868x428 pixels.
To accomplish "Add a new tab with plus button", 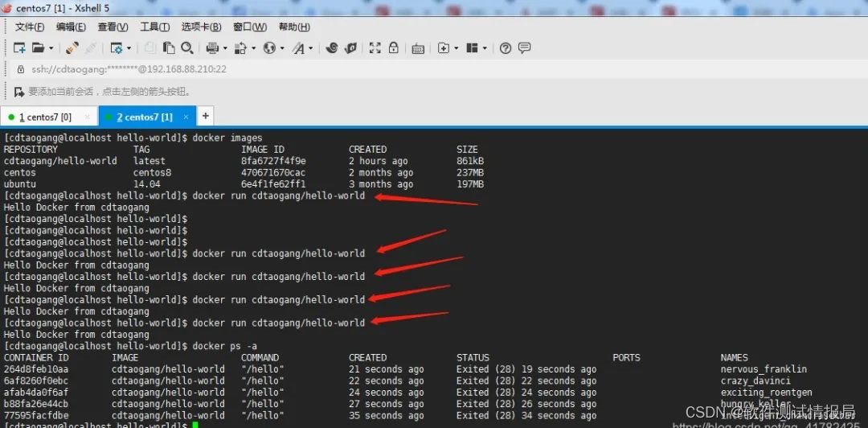I will tap(206, 117).
